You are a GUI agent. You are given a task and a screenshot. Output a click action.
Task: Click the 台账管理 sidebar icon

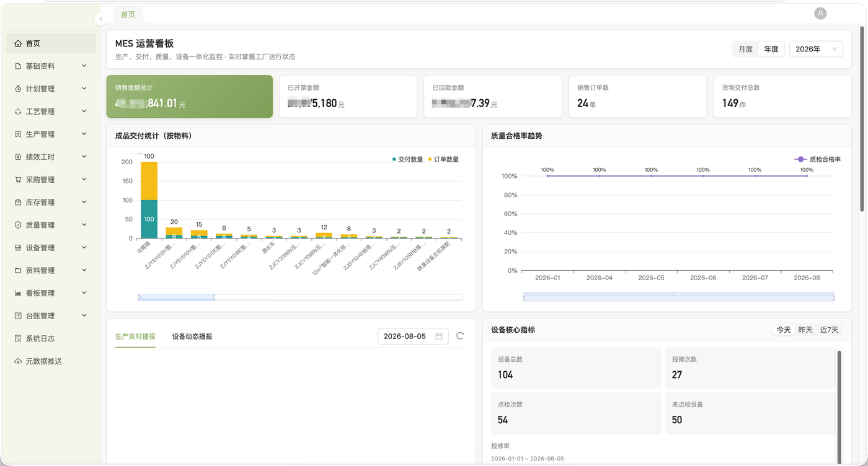click(x=18, y=316)
